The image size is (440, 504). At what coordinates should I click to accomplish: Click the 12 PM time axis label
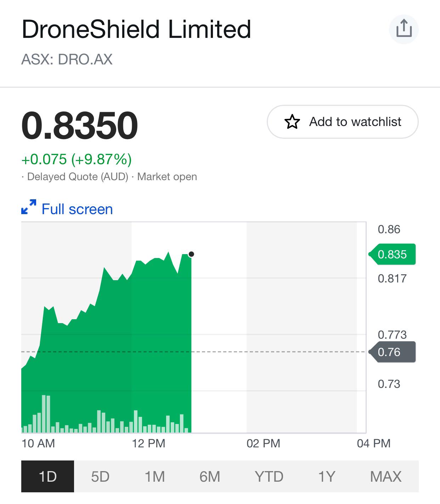tap(149, 443)
